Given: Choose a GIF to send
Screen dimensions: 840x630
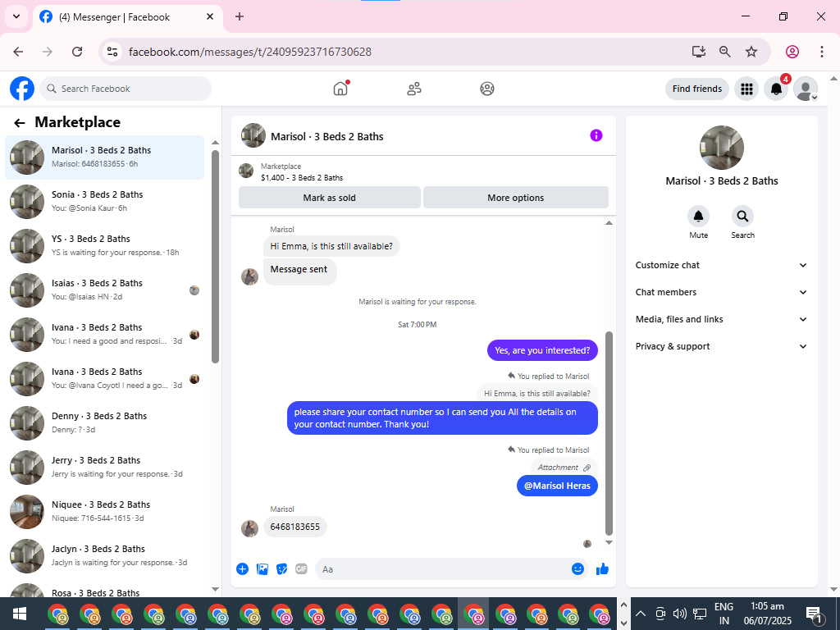Looking at the screenshot, I should pyautogui.click(x=301, y=569).
